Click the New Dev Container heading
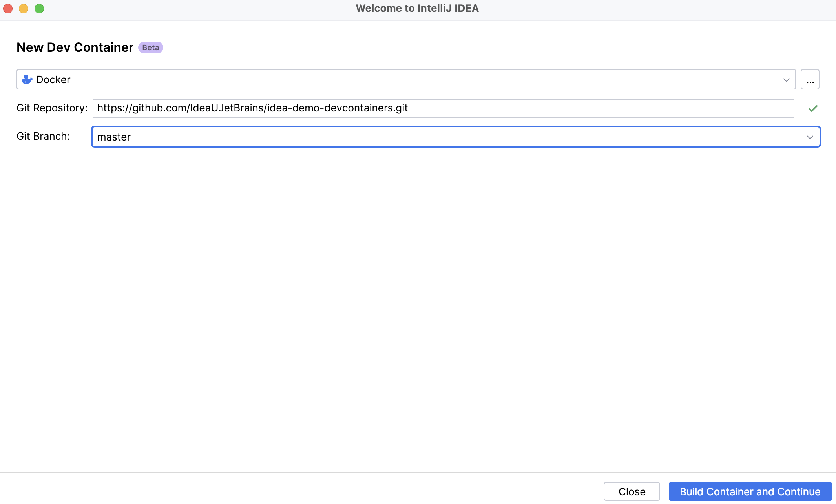Screen dimensions: 836x504 click(x=75, y=47)
